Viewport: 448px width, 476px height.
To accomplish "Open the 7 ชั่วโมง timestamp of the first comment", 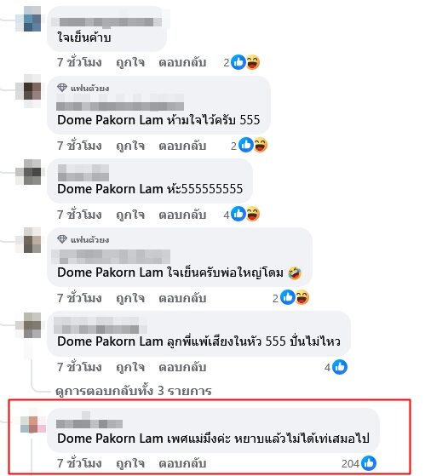I will pyautogui.click(x=79, y=62).
